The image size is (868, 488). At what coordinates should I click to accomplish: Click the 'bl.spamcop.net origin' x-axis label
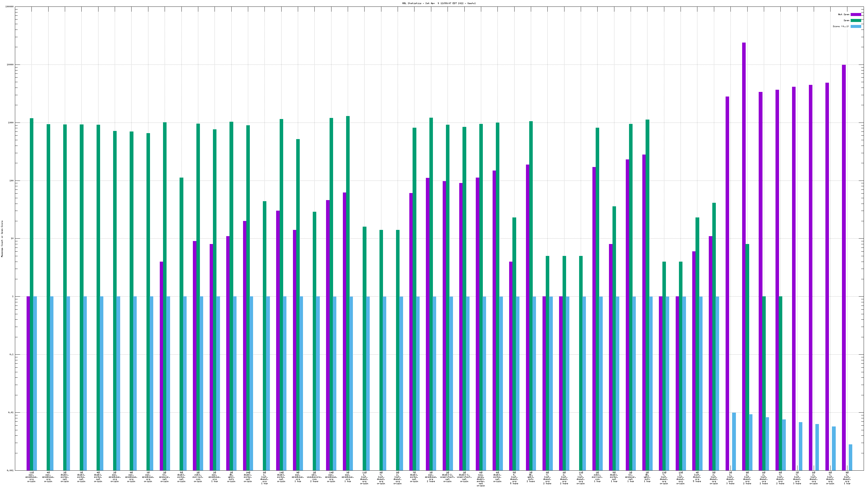pos(164,477)
